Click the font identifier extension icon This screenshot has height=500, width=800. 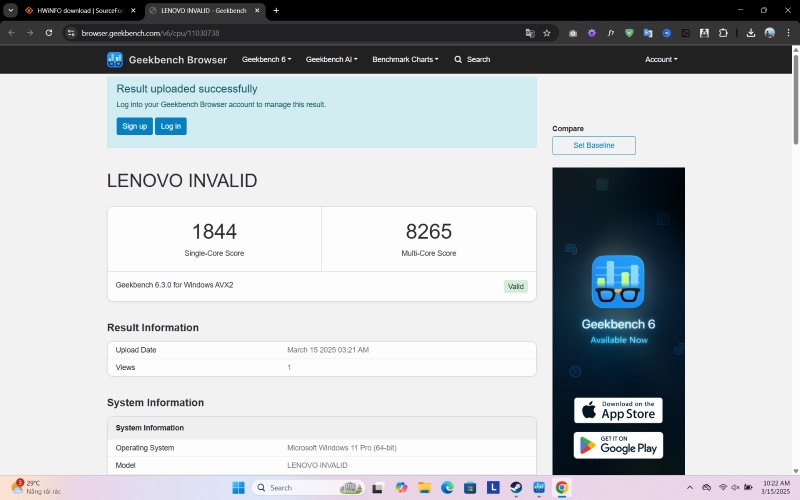(611, 33)
